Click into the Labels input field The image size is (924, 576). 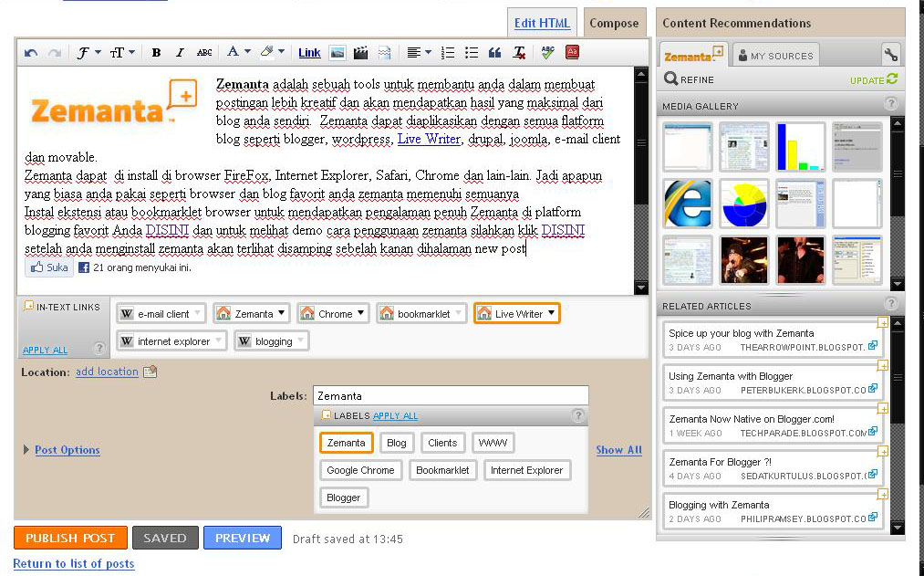(x=451, y=395)
